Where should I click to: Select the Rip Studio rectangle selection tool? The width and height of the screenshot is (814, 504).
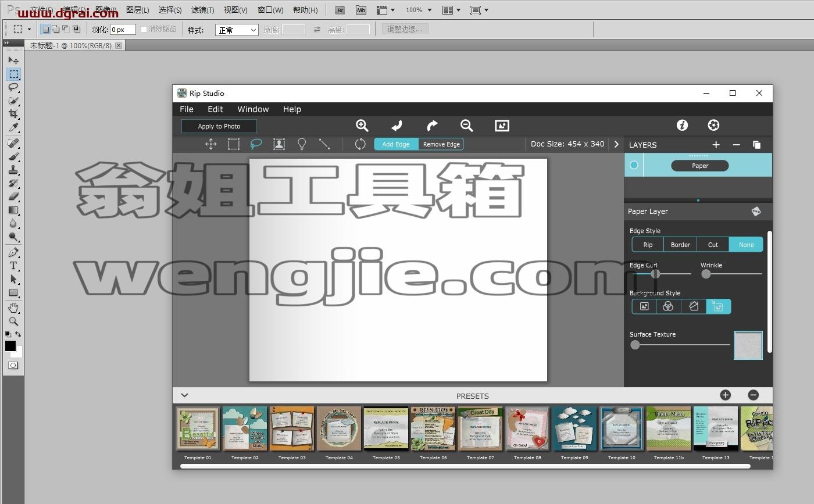click(234, 144)
